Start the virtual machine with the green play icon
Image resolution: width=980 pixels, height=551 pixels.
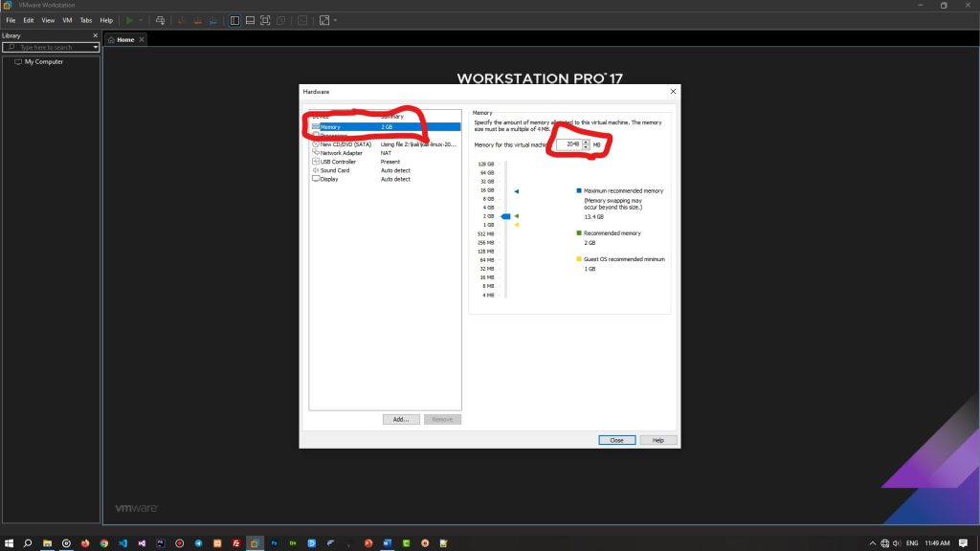[x=130, y=19]
